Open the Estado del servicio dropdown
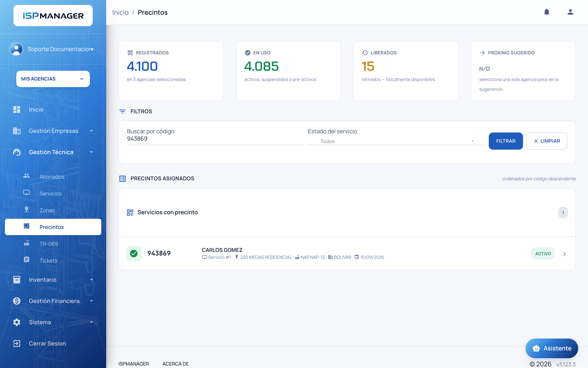This screenshot has width=588, height=368. tap(395, 141)
